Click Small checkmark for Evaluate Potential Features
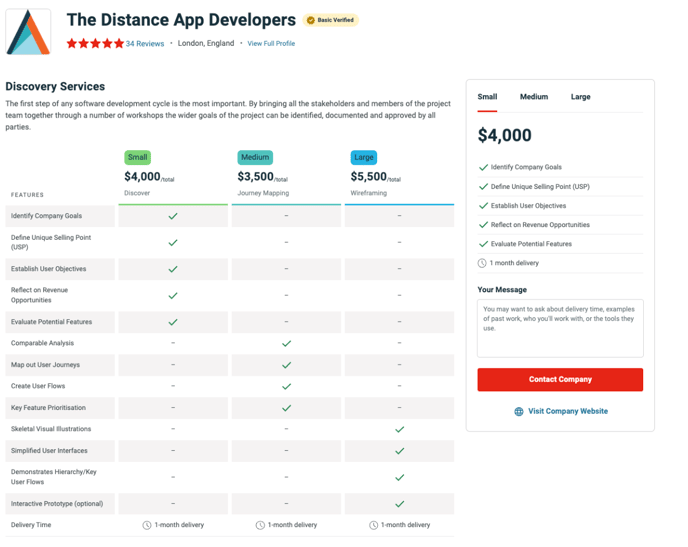The width and height of the screenshot is (688, 547). [173, 322]
